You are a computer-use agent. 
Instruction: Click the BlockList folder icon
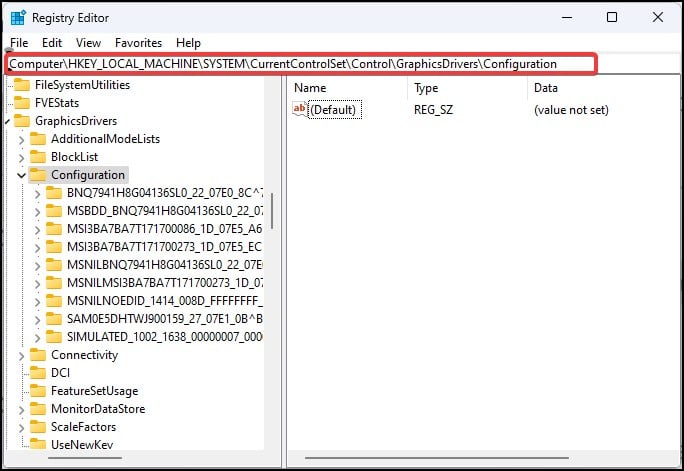tap(38, 157)
